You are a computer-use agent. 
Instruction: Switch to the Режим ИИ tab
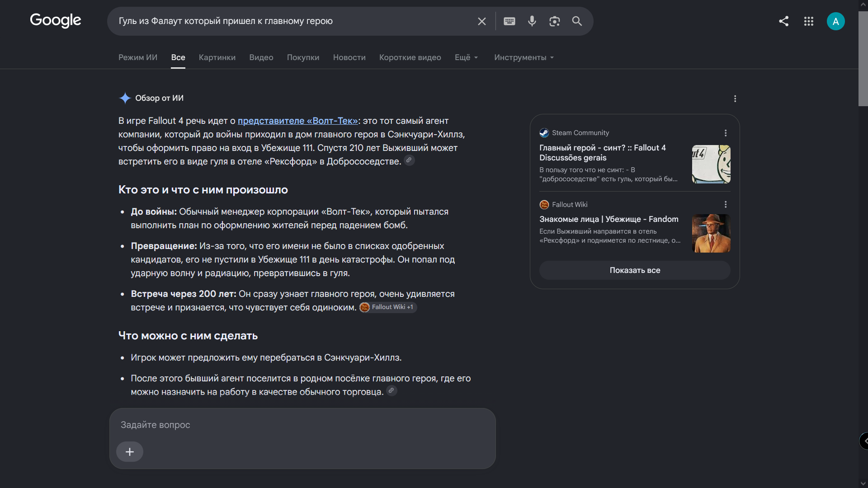point(138,57)
